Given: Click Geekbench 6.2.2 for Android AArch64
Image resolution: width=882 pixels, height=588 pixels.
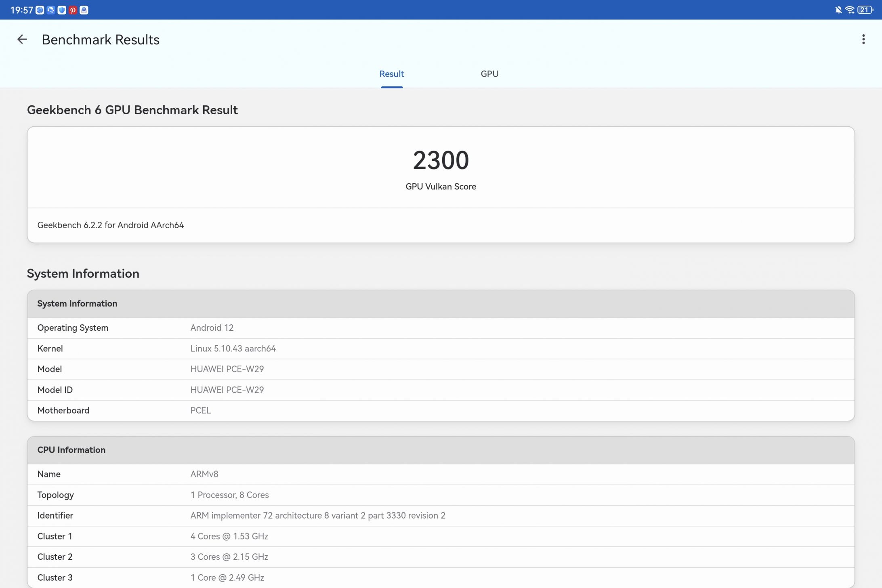Looking at the screenshot, I should pos(111,225).
